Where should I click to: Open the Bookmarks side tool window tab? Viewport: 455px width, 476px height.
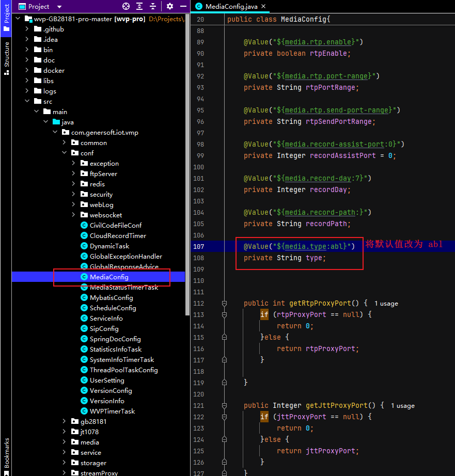pos(7,456)
